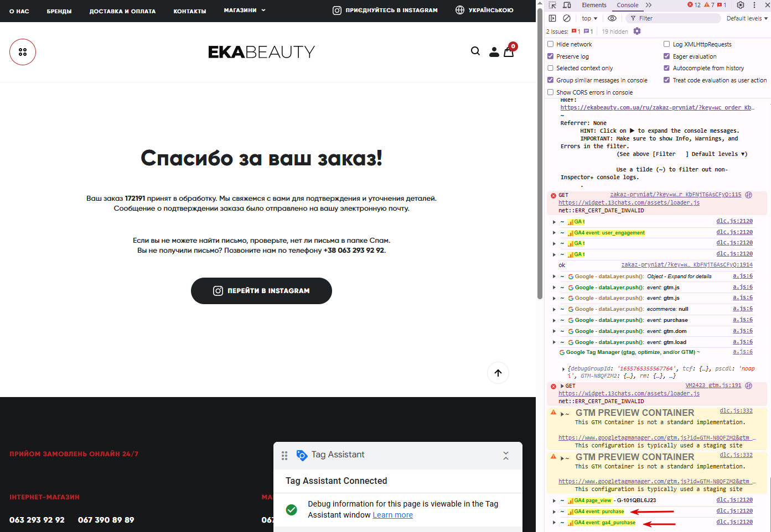The image size is (771, 532).
Task: Open ДОСТАВКА И ОПЛАТА menu item
Action: pyautogui.click(x=122, y=11)
